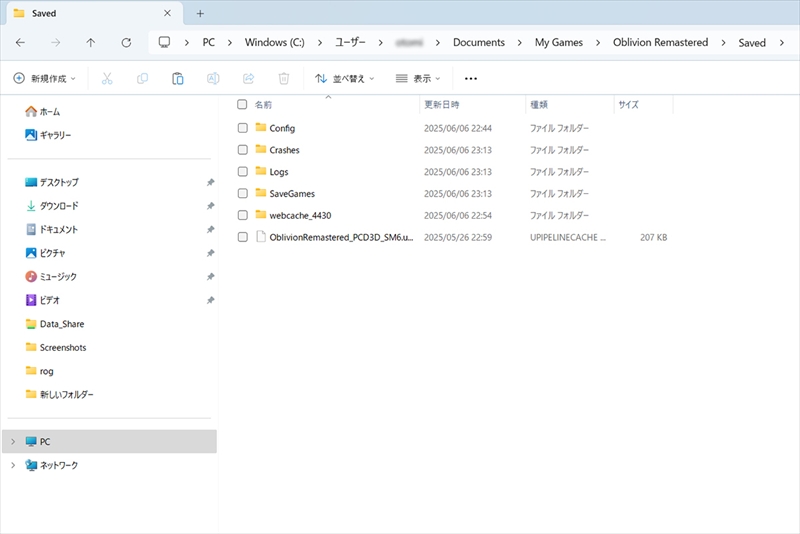The height and width of the screenshot is (534, 800).
Task: Refresh the current folder view
Action: (126, 43)
